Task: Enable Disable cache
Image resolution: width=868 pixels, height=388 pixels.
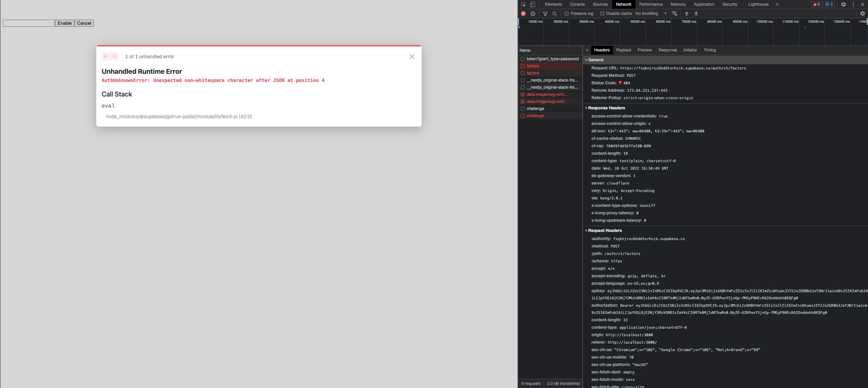Action: [602, 13]
